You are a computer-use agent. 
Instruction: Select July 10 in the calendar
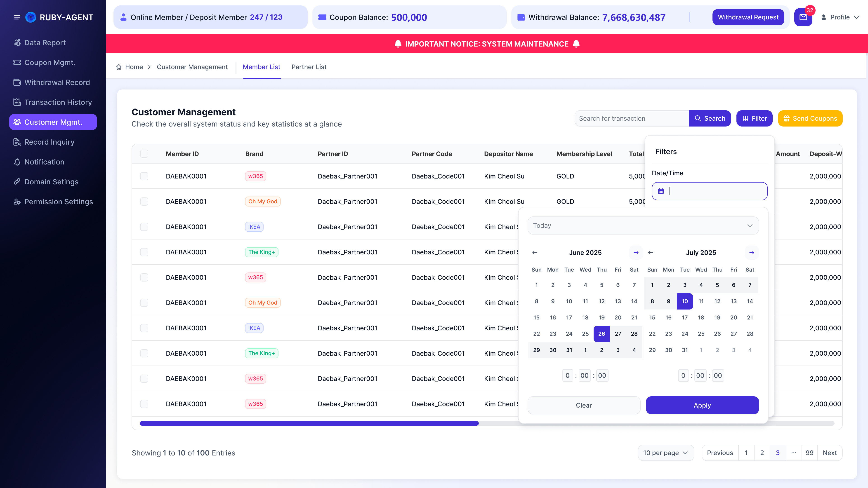pos(685,301)
